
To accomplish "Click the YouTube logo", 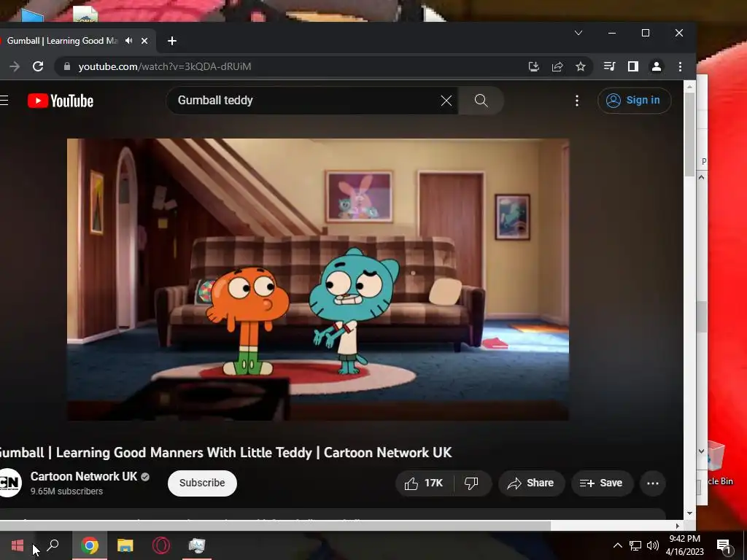I will tap(61, 101).
